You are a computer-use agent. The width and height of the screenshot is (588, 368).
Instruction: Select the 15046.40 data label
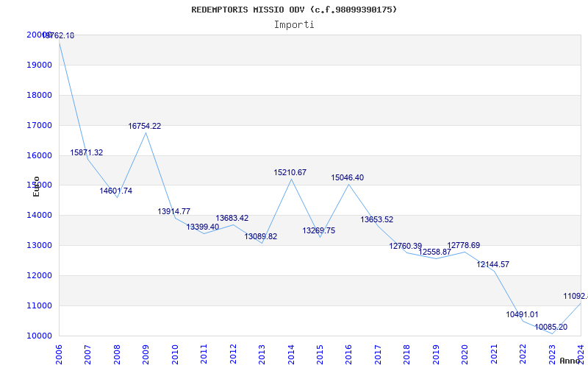(x=348, y=177)
